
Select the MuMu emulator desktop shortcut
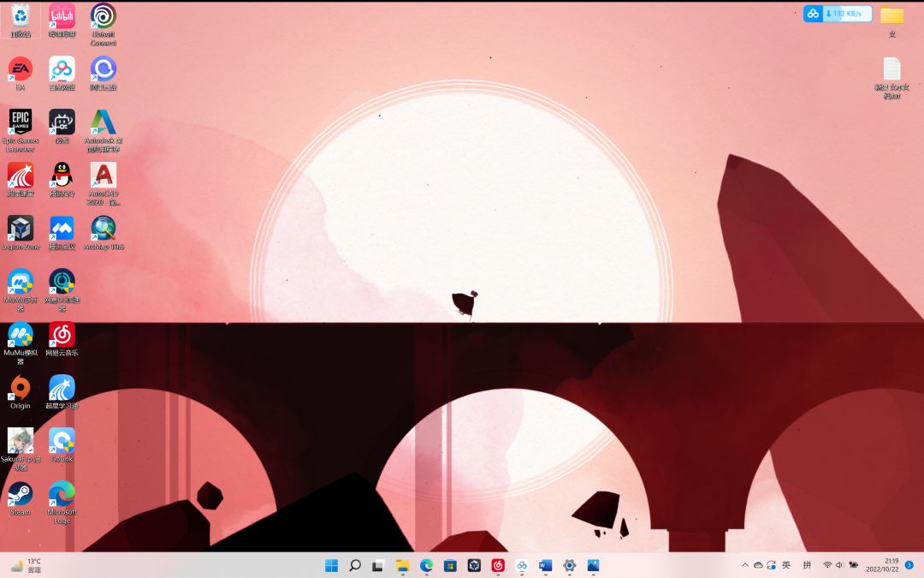(x=21, y=343)
